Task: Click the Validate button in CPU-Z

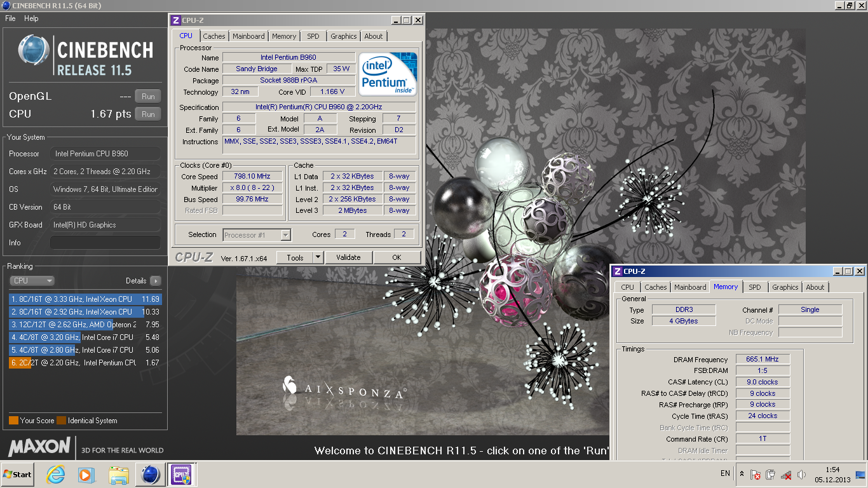Action: [348, 257]
